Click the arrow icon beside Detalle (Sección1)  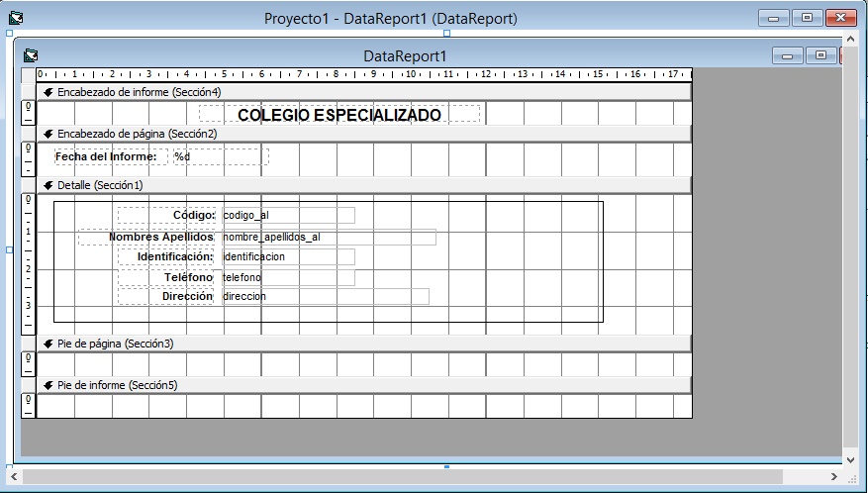coord(48,185)
